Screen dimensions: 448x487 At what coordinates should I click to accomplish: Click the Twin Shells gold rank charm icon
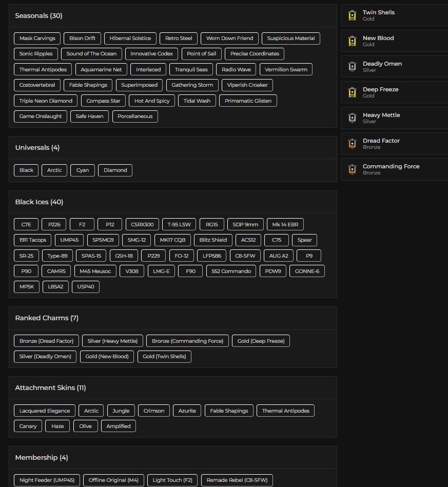pos(352,15)
